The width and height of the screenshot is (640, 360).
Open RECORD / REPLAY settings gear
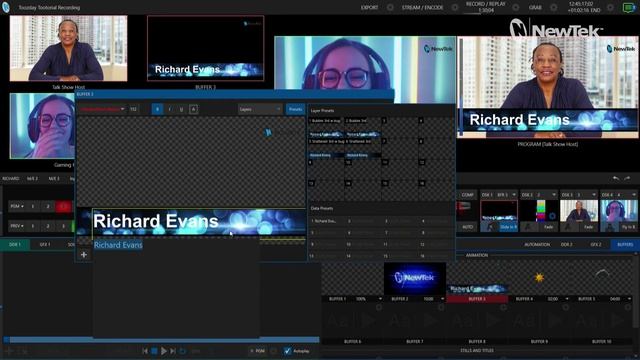point(516,7)
